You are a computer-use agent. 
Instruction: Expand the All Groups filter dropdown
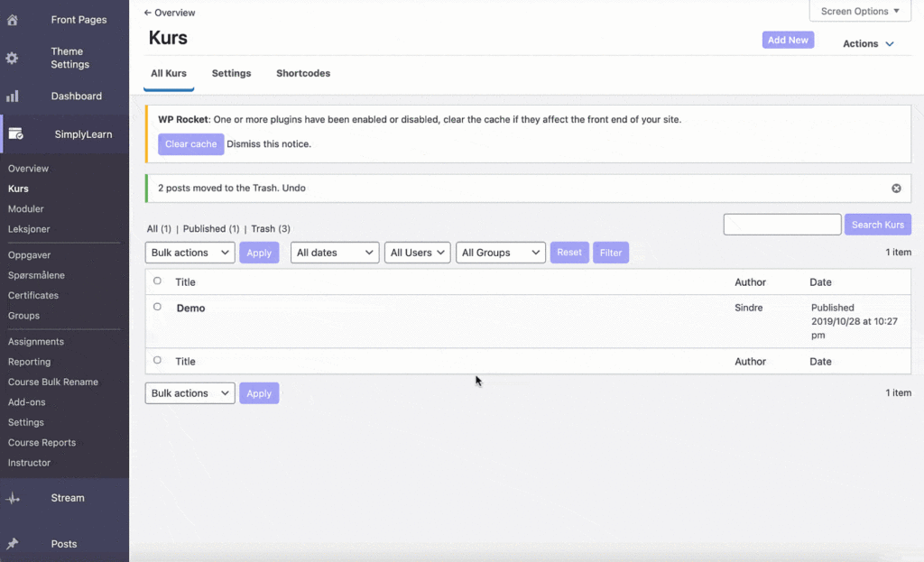(501, 253)
